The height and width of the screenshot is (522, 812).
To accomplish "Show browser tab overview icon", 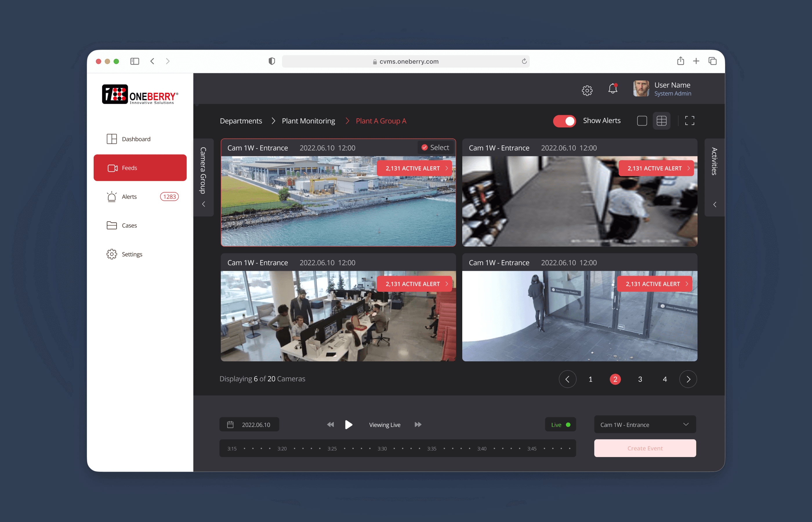I will coord(712,61).
